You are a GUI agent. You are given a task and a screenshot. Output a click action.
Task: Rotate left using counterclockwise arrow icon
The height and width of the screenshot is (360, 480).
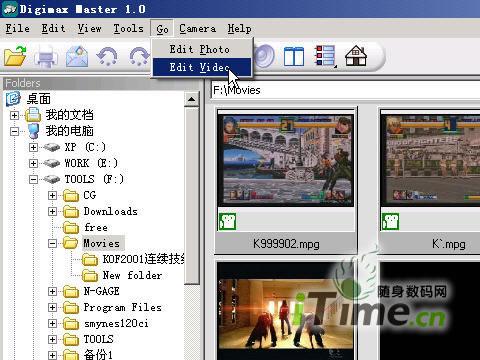(x=107, y=56)
